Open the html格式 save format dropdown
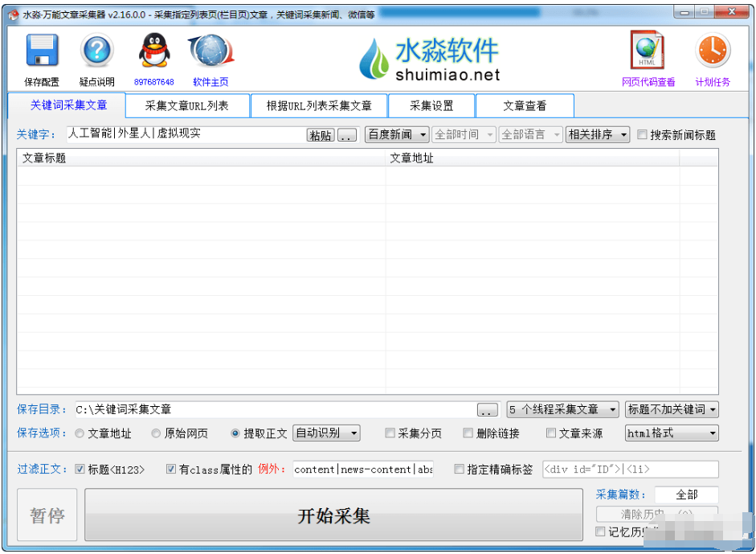Viewport: 756px width, 554px height. click(x=670, y=433)
